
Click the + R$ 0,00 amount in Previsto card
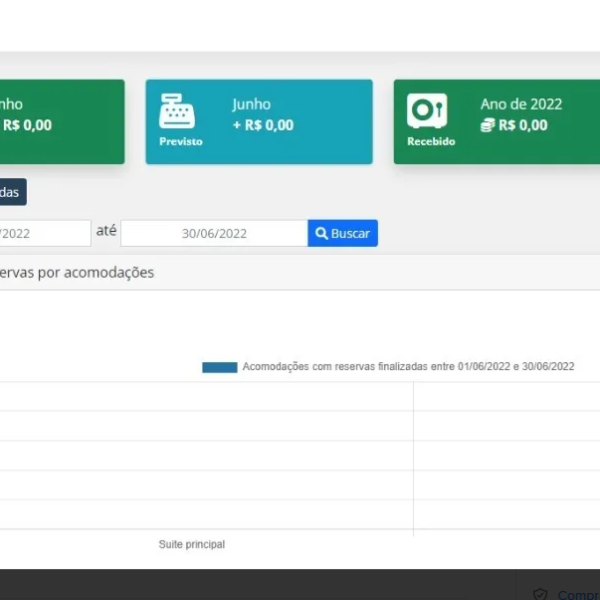(263, 125)
